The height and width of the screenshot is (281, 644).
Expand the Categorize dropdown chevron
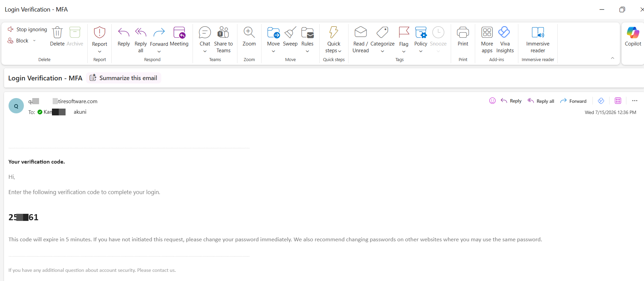click(382, 51)
